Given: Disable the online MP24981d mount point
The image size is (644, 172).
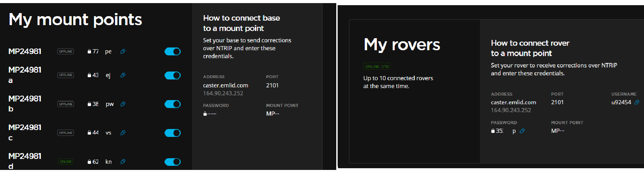Looking at the screenshot, I should point(172,162).
